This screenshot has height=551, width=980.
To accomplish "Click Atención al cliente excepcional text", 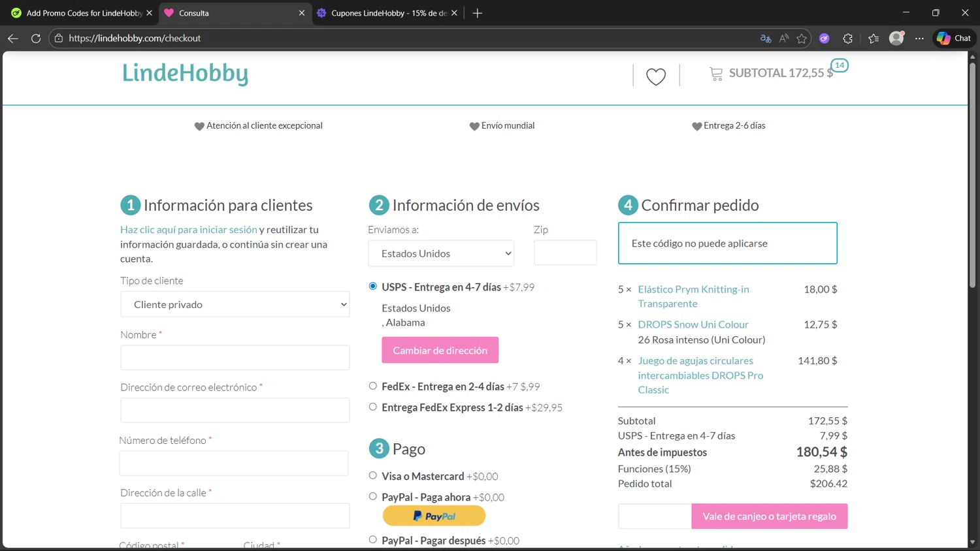I will pyautogui.click(x=265, y=125).
